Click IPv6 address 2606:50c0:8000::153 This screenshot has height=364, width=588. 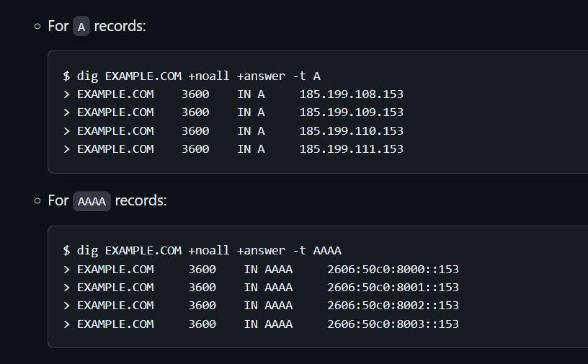(393, 270)
